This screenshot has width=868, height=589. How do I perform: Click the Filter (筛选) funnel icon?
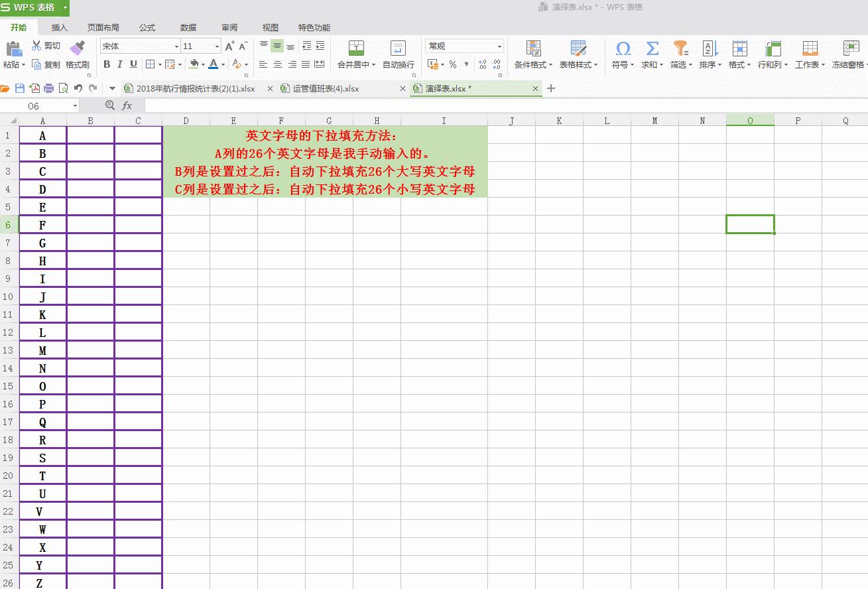[680, 48]
